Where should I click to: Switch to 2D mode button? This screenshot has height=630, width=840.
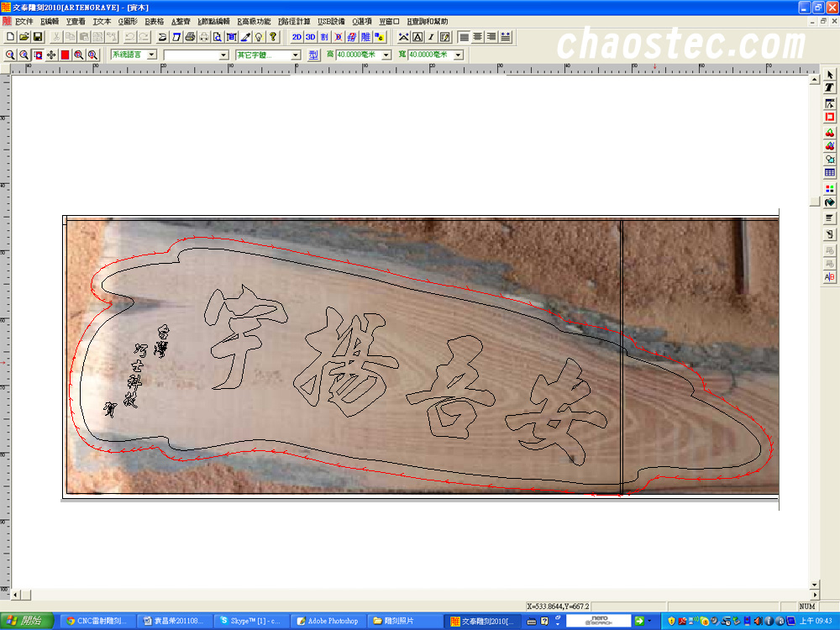point(297,37)
